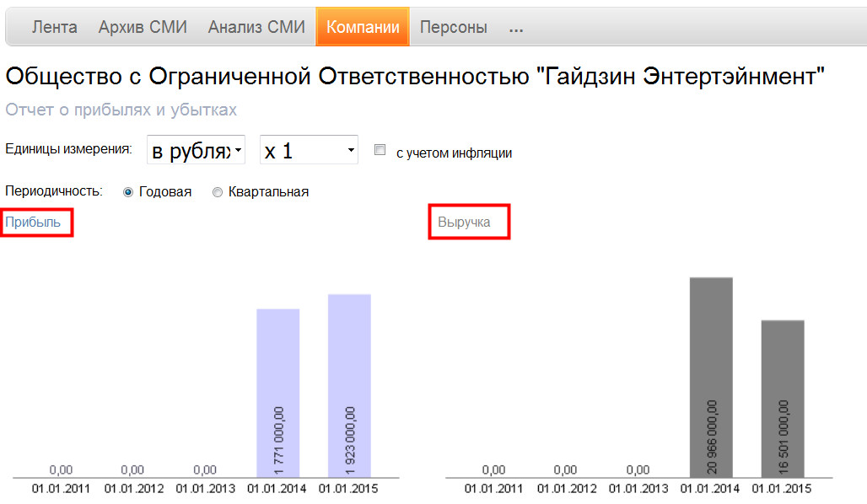Select the revenue bar labeled 16 501 000,00
867x504 pixels.
[x=783, y=399]
